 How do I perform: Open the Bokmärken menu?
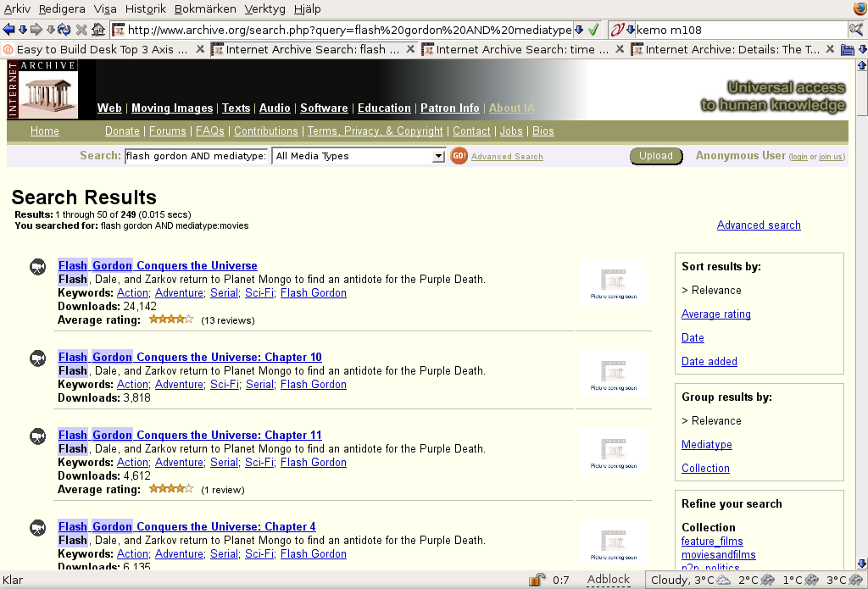coord(205,8)
